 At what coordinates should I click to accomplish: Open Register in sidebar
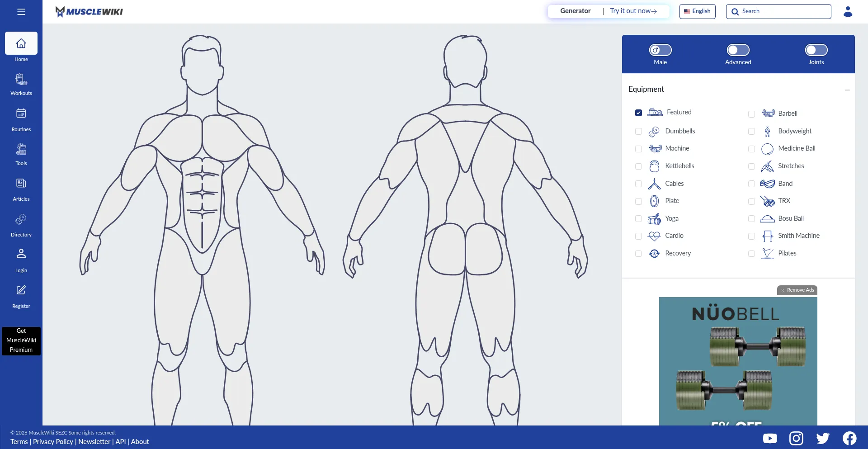(21, 297)
